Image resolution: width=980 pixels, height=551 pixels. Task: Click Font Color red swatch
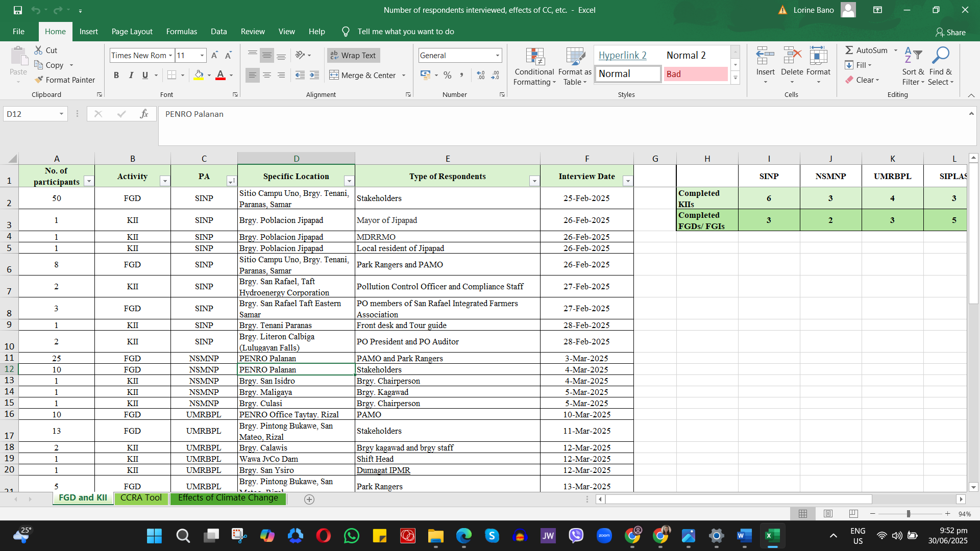pyautogui.click(x=220, y=75)
